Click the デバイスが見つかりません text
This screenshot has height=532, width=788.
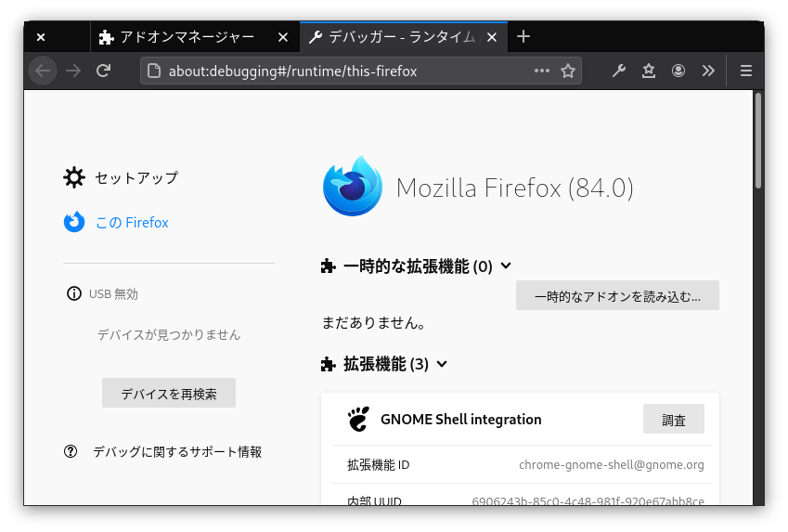coord(169,334)
